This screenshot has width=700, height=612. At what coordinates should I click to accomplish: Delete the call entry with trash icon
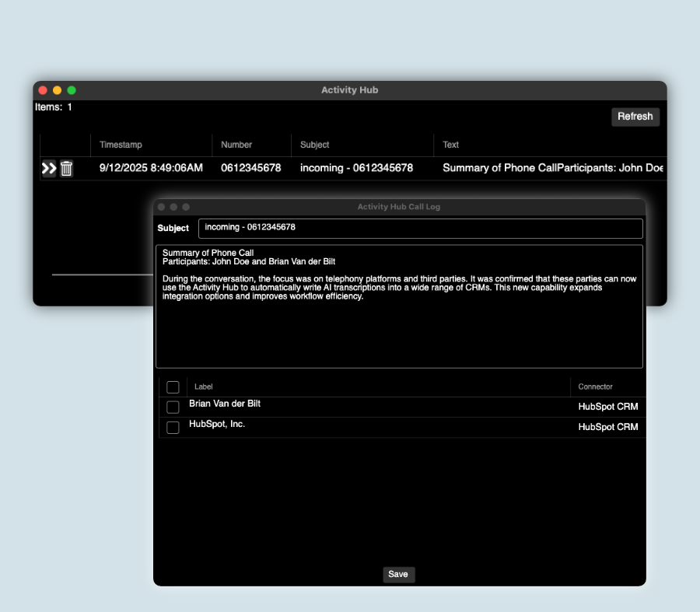67,168
